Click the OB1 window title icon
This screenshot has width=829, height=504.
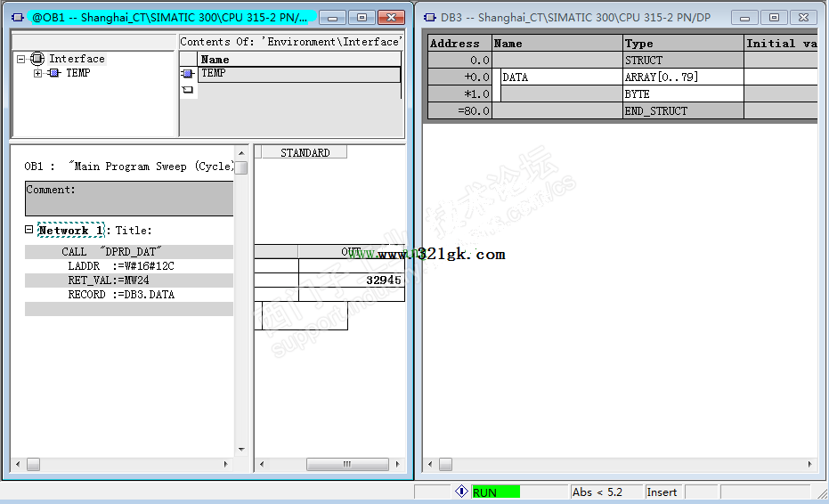(x=18, y=18)
